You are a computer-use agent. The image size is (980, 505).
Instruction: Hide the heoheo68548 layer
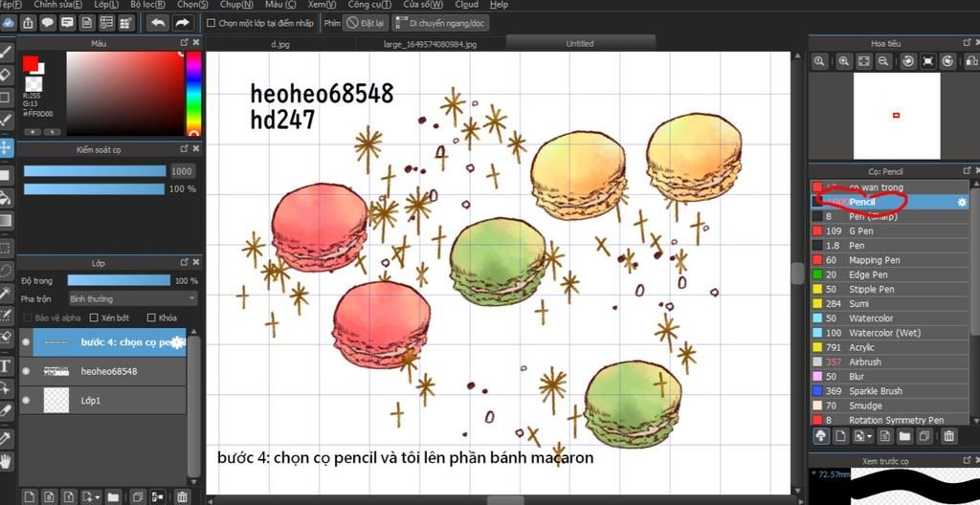click(x=26, y=371)
